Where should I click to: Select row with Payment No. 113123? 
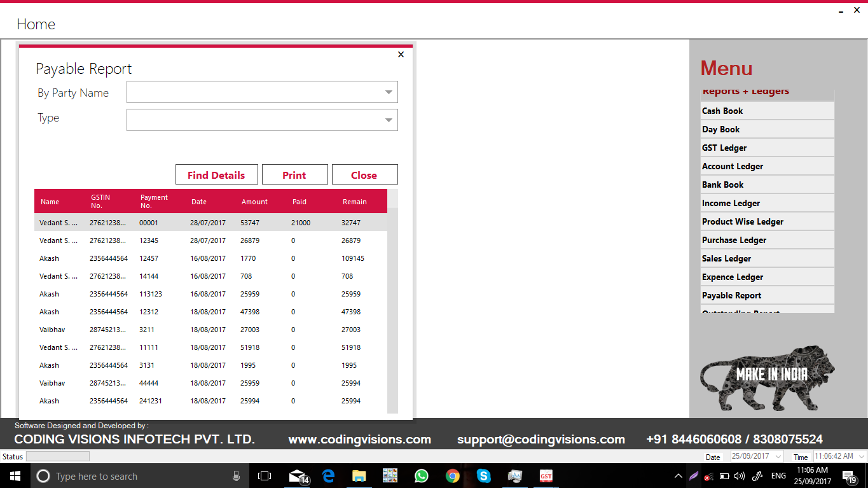coord(210,294)
